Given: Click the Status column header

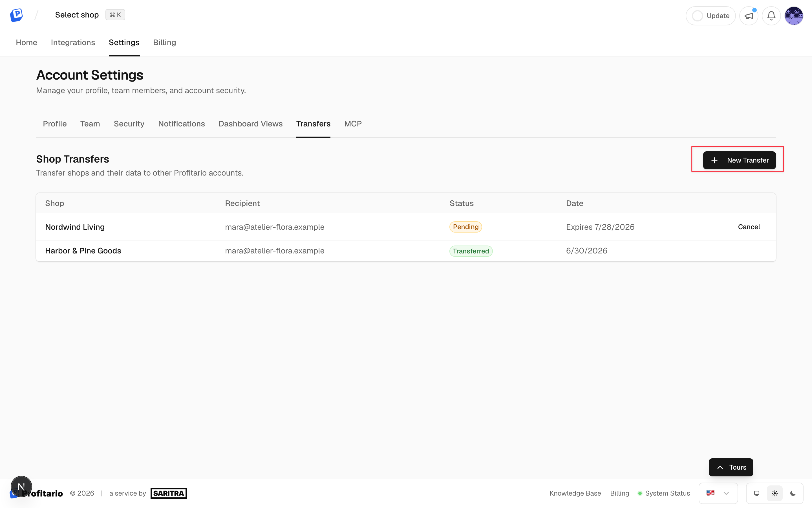Looking at the screenshot, I should [461, 203].
